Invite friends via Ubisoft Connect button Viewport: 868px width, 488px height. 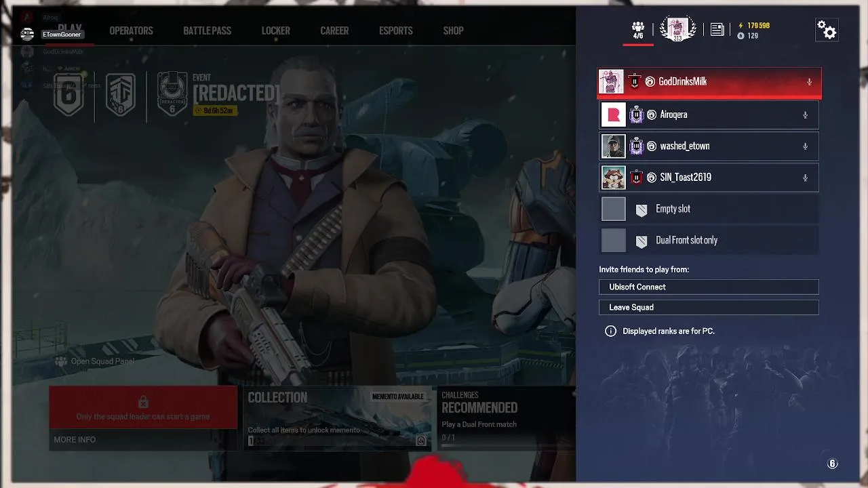709,287
